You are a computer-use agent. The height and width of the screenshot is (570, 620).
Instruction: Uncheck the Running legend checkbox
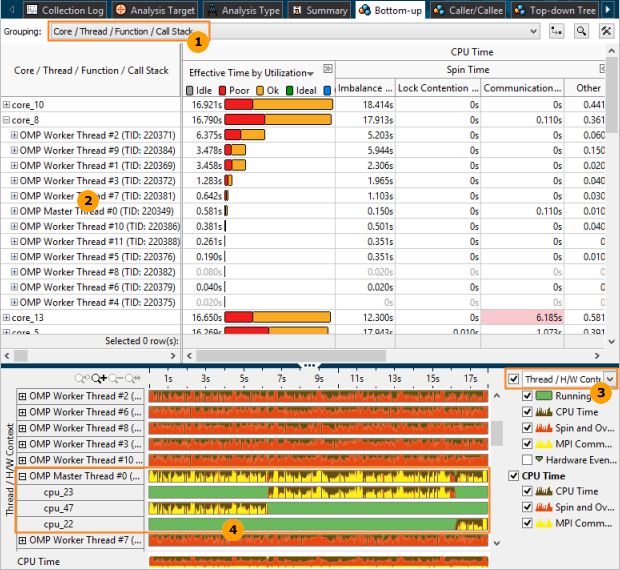click(528, 396)
